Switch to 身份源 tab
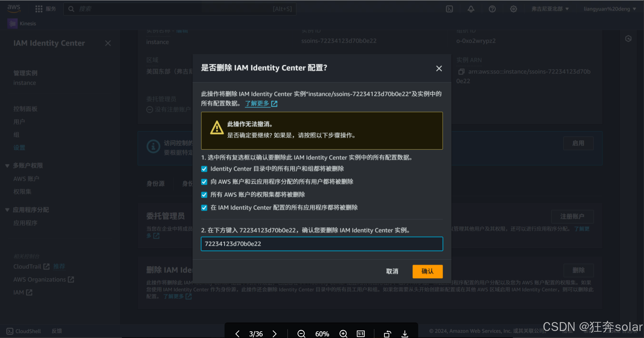Image resolution: width=644 pixels, height=338 pixels. point(156,183)
